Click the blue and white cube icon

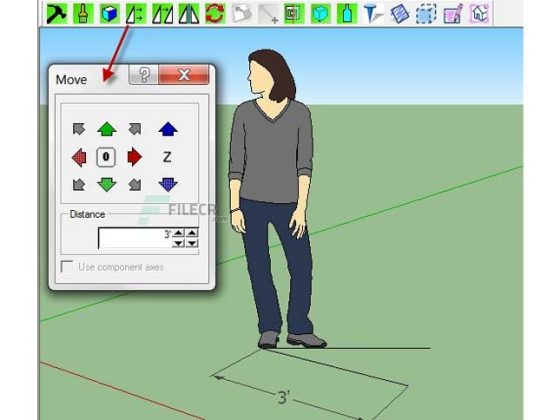(109, 14)
